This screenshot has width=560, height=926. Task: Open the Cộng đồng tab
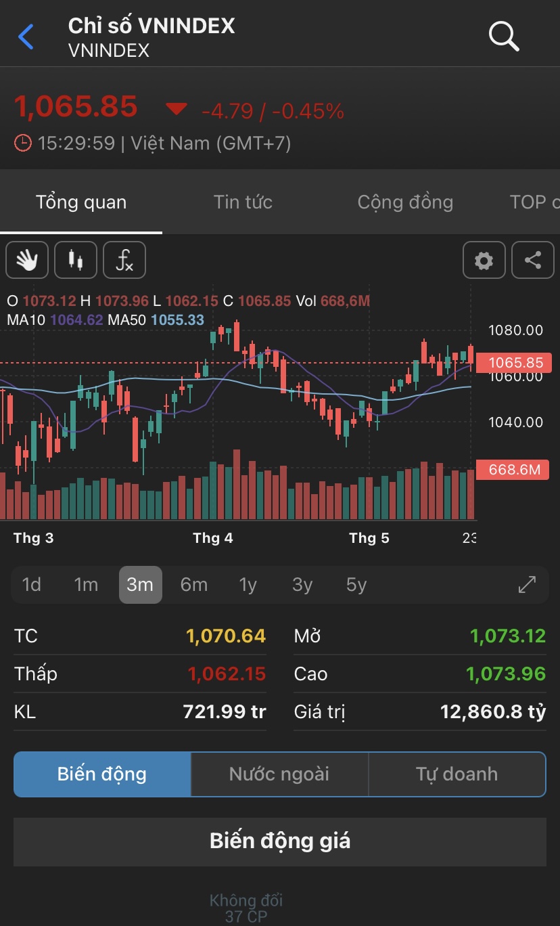coord(405,202)
